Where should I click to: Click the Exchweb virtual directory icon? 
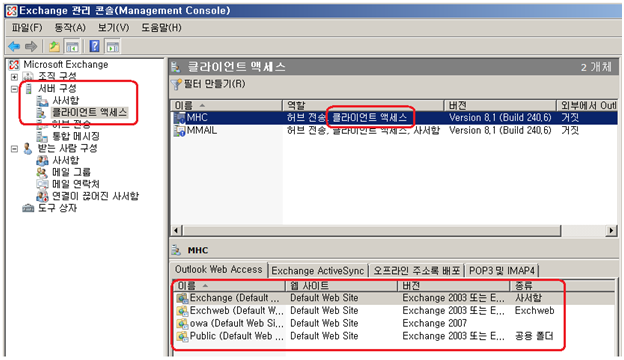[182, 311]
